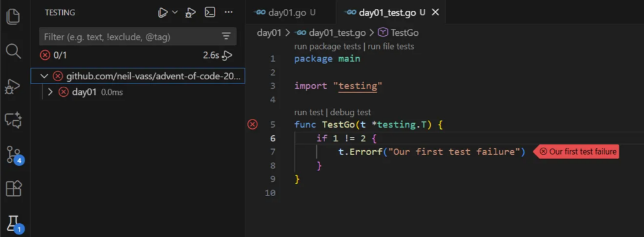Open the Chat view icon

point(13,120)
